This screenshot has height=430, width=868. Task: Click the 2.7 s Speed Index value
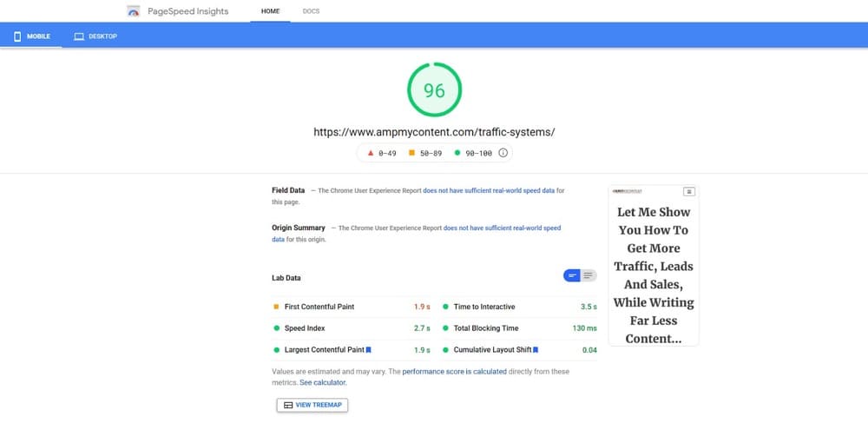pos(422,328)
